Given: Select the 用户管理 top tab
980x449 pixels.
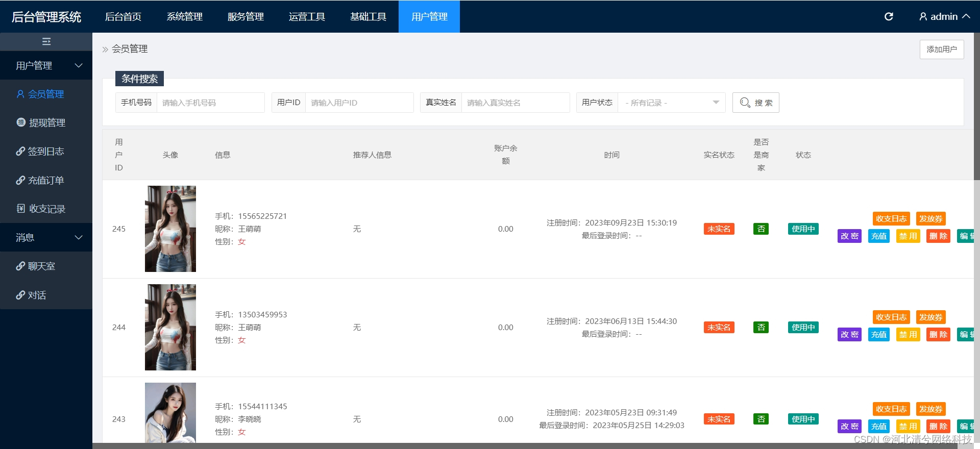Looking at the screenshot, I should 429,16.
